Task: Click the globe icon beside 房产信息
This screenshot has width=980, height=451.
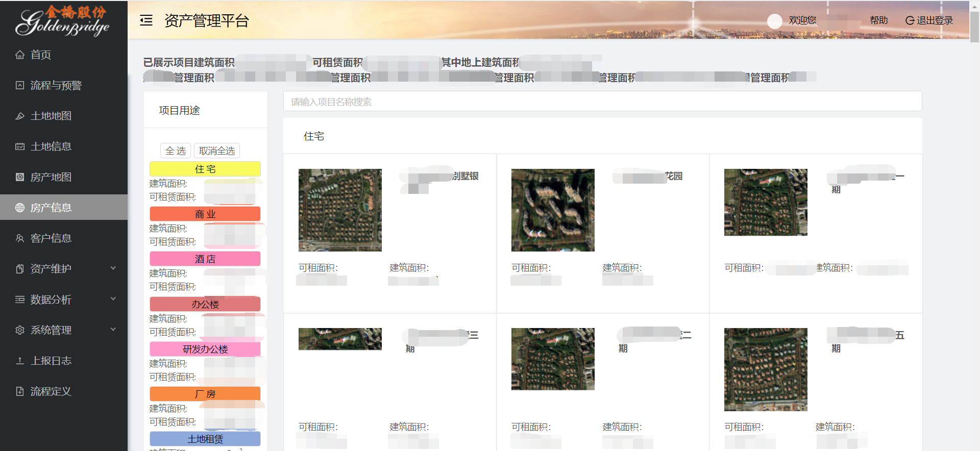Action: [x=20, y=208]
